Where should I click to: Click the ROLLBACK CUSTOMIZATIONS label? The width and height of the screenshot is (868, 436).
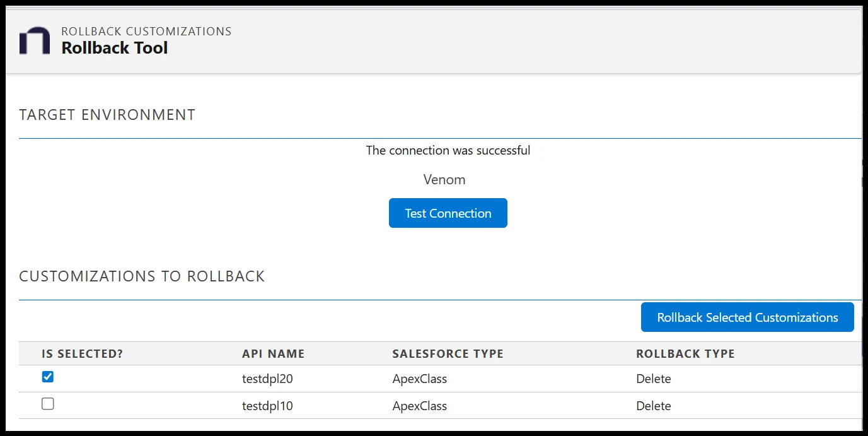point(146,30)
